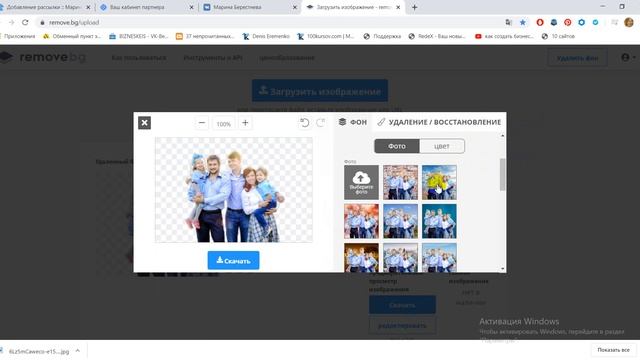Click the dimmed Скачать button on the page

click(x=402, y=305)
